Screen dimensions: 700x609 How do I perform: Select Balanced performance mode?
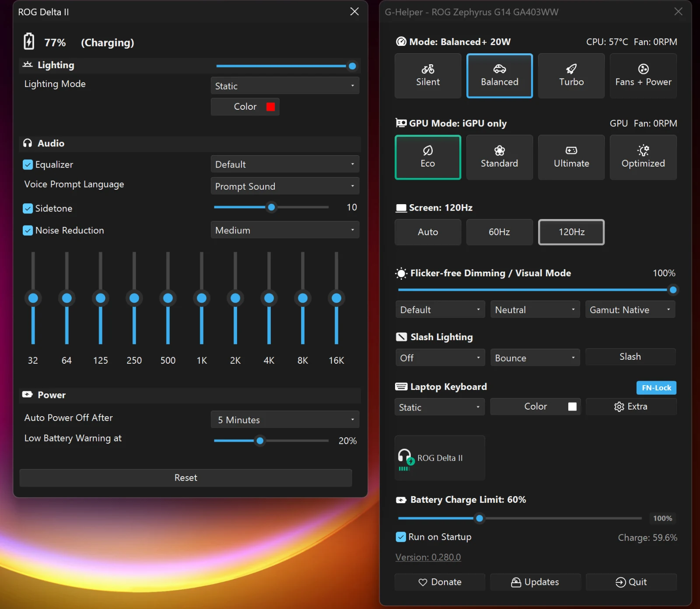500,76
